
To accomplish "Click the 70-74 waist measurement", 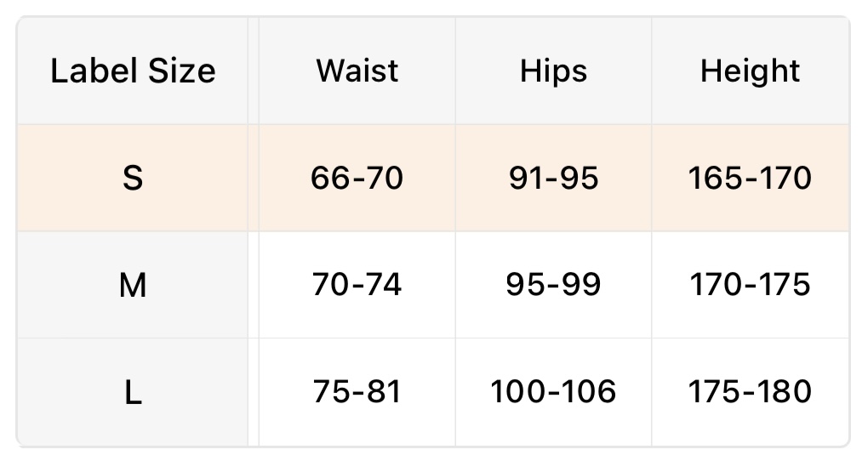I will (357, 285).
